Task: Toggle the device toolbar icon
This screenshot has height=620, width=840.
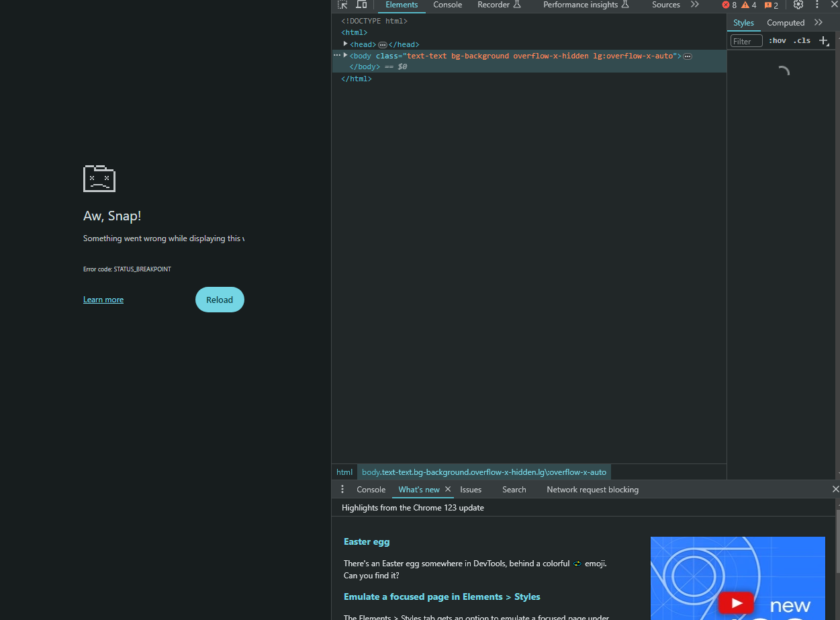Action: [x=361, y=5]
